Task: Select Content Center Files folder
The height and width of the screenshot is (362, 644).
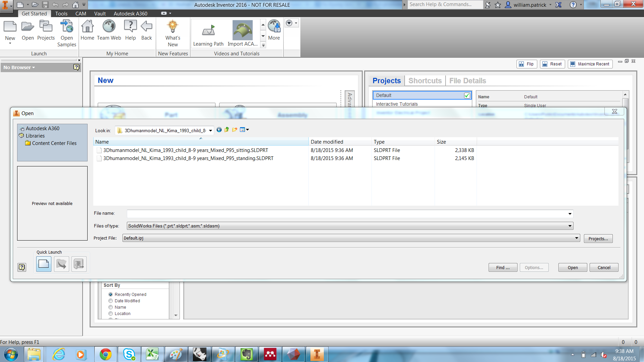Action: [x=54, y=143]
